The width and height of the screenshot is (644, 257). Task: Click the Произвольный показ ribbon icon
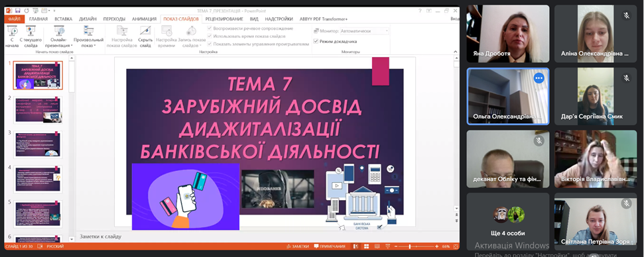click(88, 30)
